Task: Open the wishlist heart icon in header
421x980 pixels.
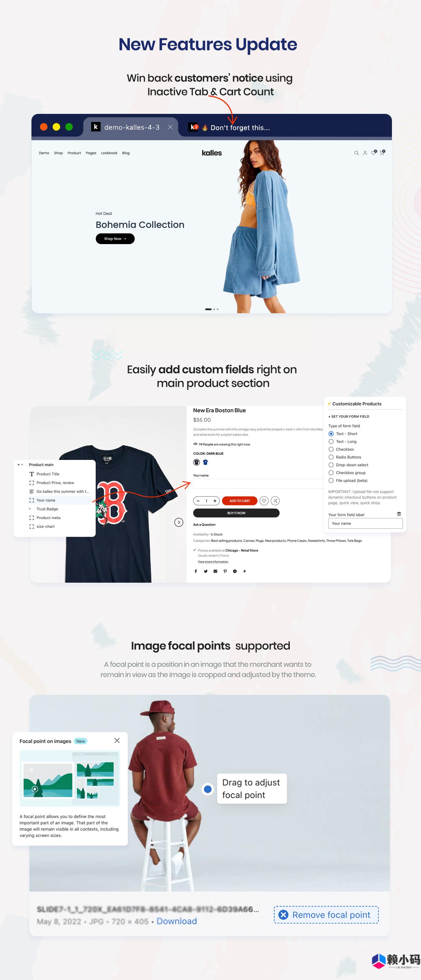Action: coord(374,153)
